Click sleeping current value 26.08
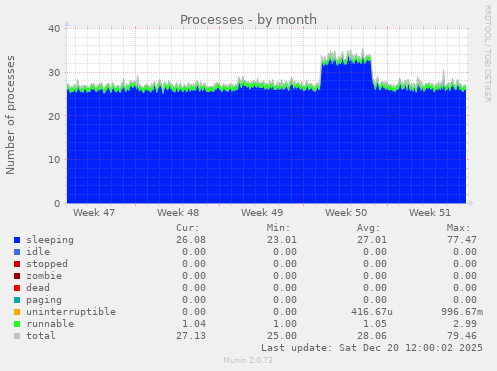497x371 pixels. pos(191,240)
